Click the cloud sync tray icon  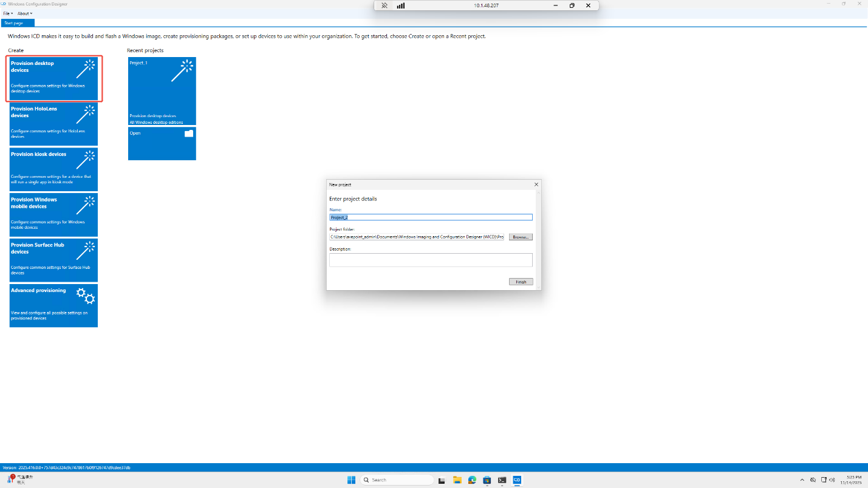pos(813,480)
